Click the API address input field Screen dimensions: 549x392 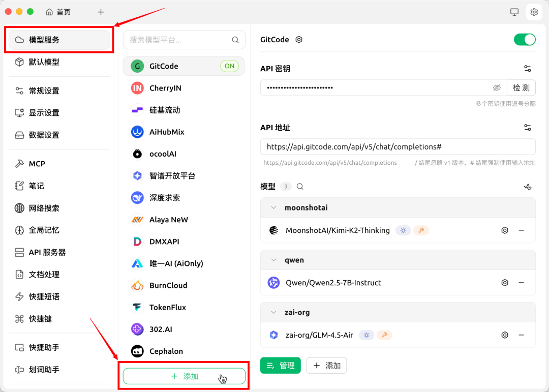398,147
